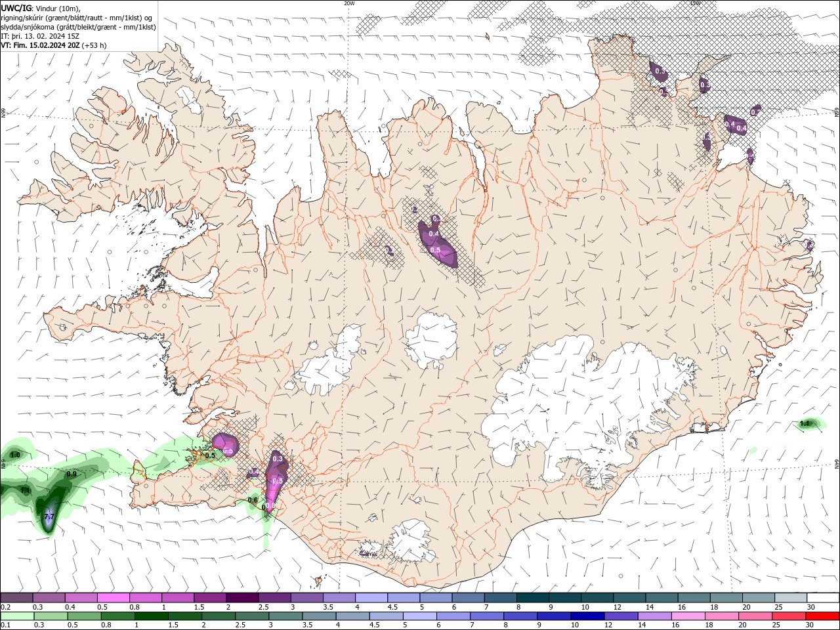Image resolution: width=840 pixels, height=630 pixels.
Task: Click the pale green first swatch of the bottom legend
Action: (x=16, y=616)
